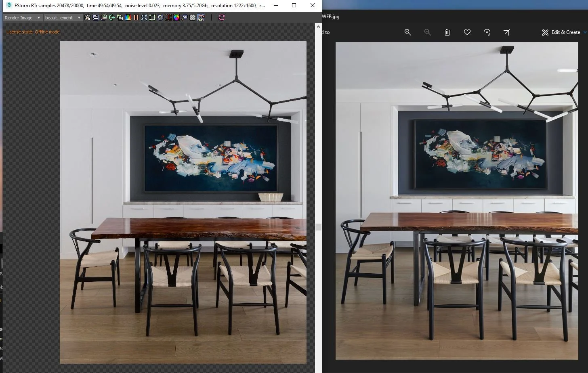Click the Rotate button in Photos
The image size is (588, 373).
coord(487,32)
